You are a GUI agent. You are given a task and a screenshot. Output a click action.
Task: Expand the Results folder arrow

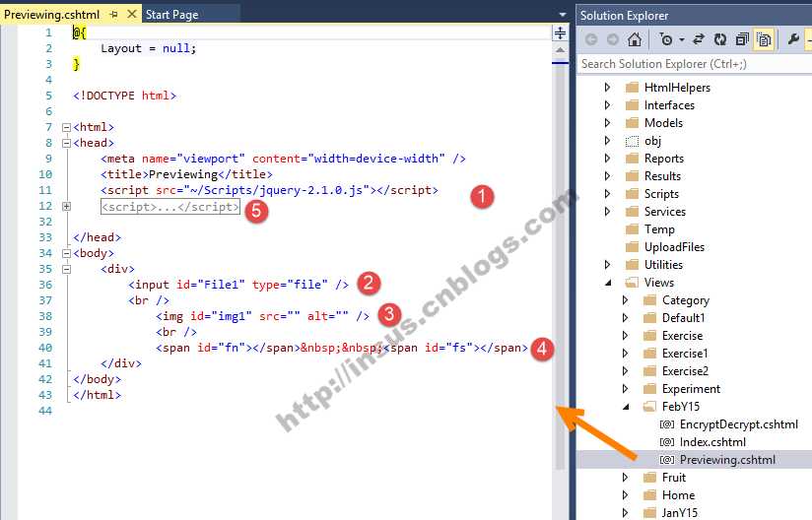tap(607, 176)
